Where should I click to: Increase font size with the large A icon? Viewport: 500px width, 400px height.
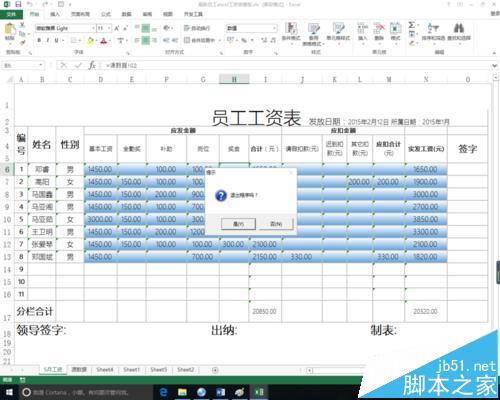click(117, 28)
